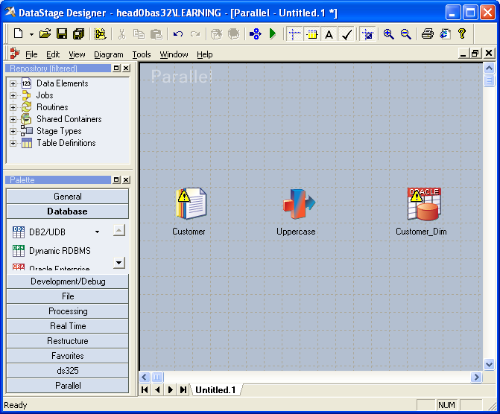The height and width of the screenshot is (414, 500).
Task: Float the Palette panel with its dock button
Action: click(116, 180)
